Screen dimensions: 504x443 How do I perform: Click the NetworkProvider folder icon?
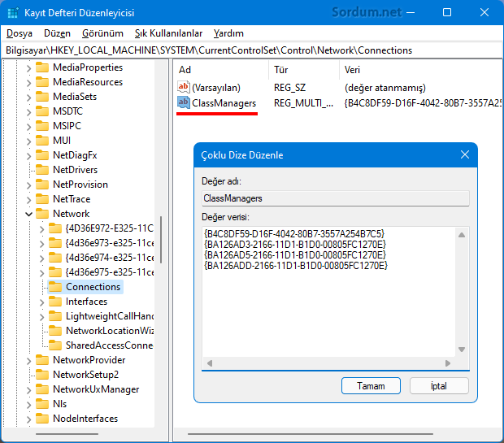(42, 360)
